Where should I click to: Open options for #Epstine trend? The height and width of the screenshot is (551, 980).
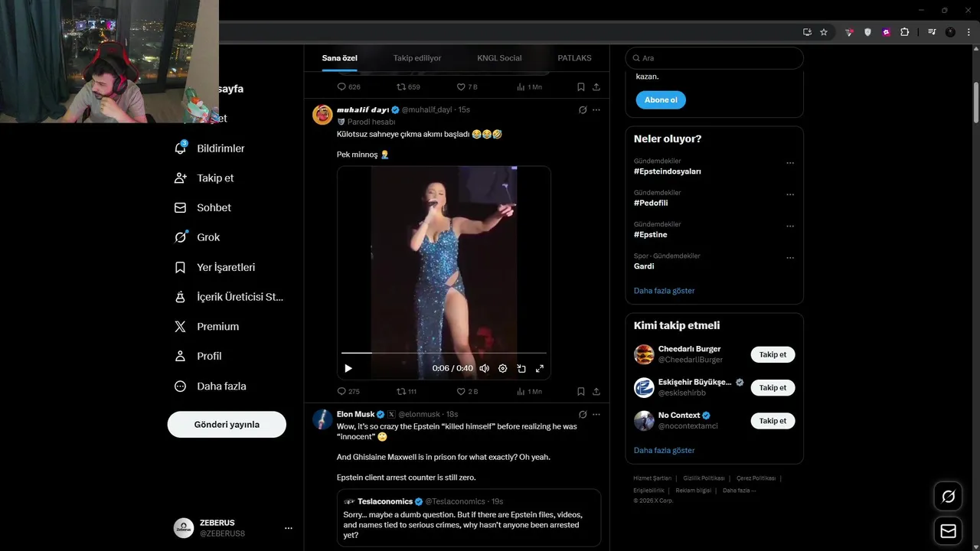tap(790, 227)
